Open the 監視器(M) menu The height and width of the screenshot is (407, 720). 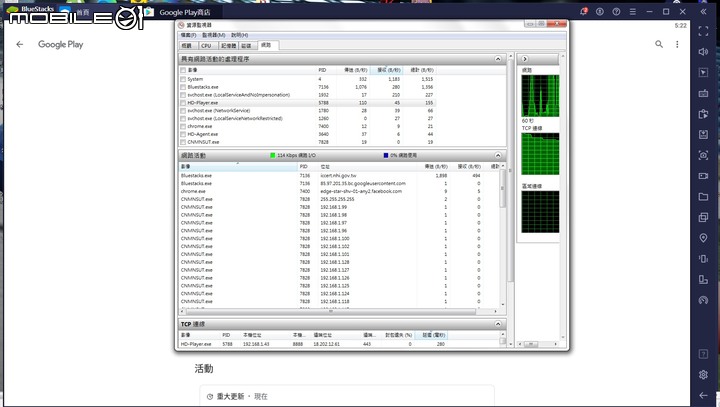click(214, 35)
